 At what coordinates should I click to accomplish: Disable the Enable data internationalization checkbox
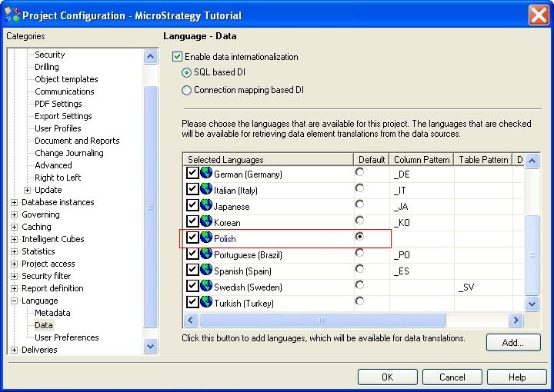pyautogui.click(x=178, y=57)
